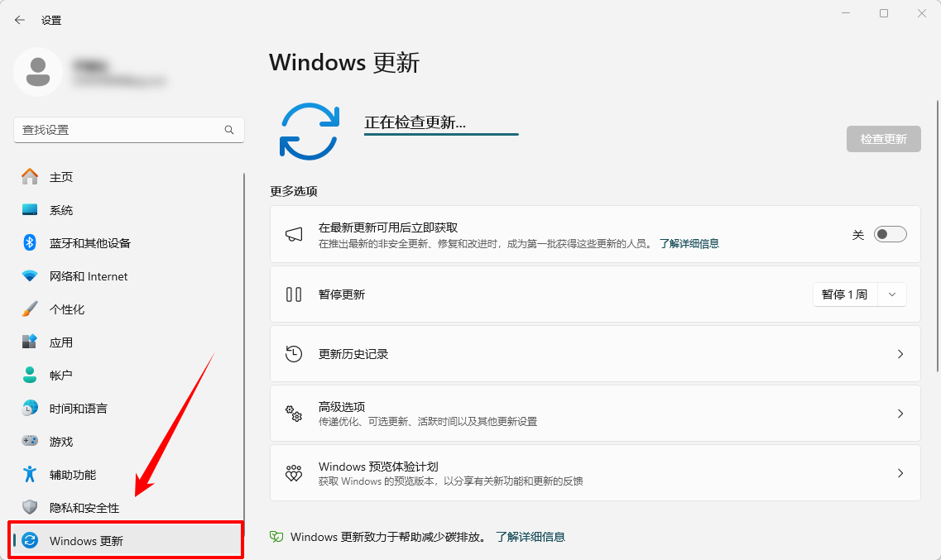This screenshot has height=560, width=941.
Task: Minimize the Settings window
Action: pos(846,13)
